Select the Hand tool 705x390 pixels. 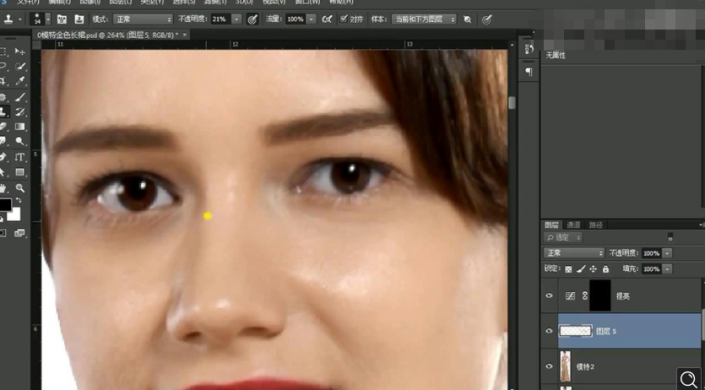pyautogui.click(x=3, y=188)
